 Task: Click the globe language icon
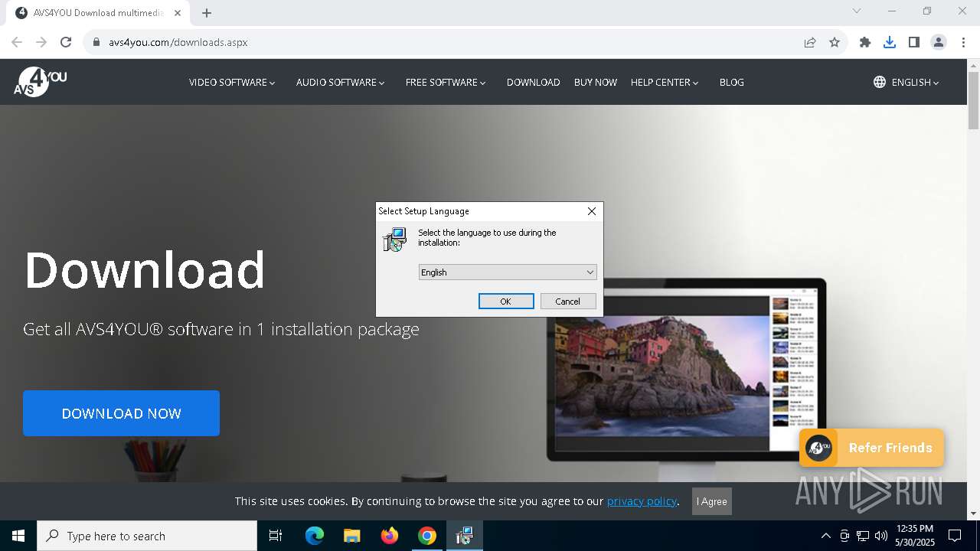[x=880, y=82]
